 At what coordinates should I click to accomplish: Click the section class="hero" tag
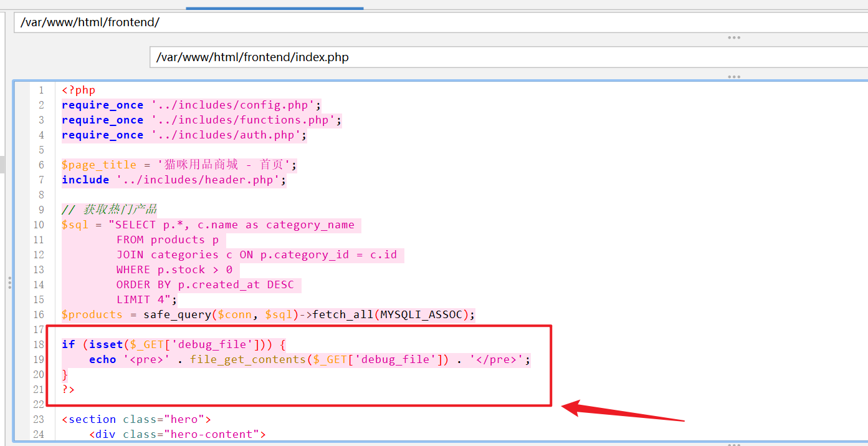click(x=136, y=419)
